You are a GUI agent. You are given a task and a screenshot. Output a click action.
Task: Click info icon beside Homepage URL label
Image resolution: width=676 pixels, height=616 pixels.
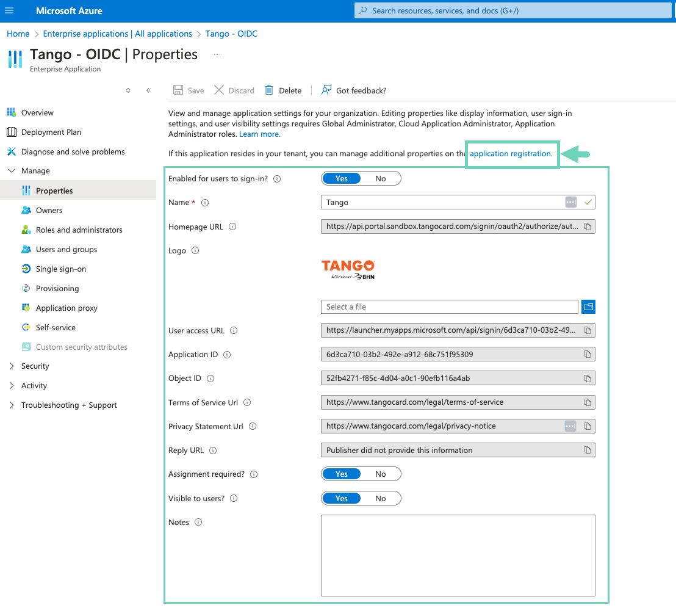pos(232,226)
